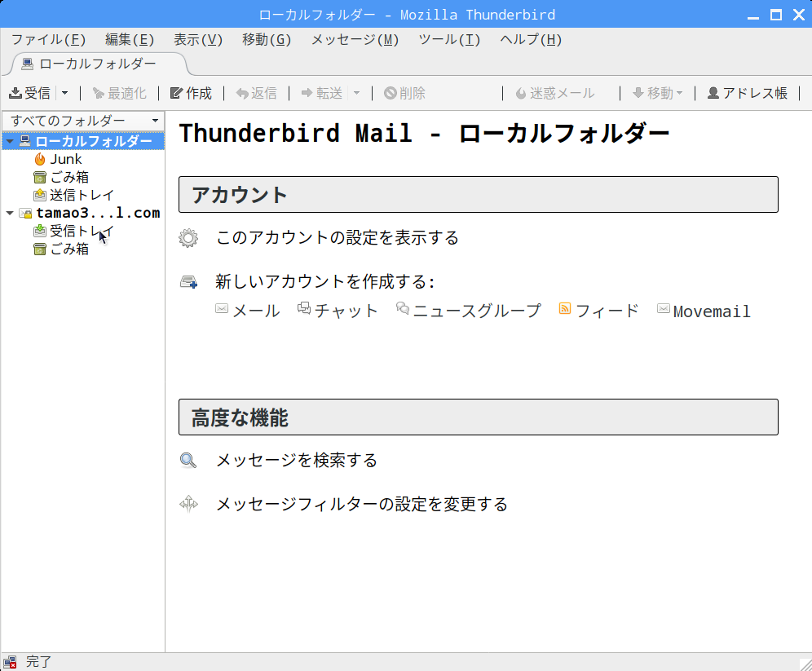Image resolution: width=812 pixels, height=671 pixels.
Task: Click the 返信 reply toolbar button
Action: (x=256, y=93)
